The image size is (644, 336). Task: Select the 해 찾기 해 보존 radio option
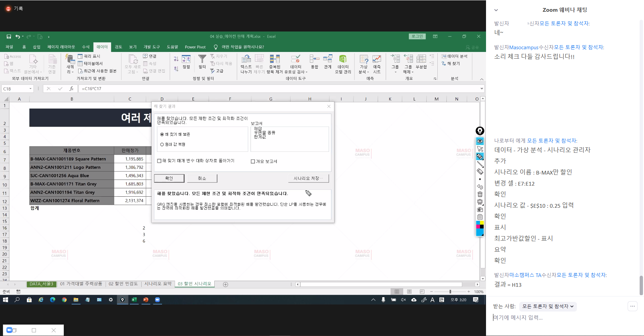click(162, 135)
